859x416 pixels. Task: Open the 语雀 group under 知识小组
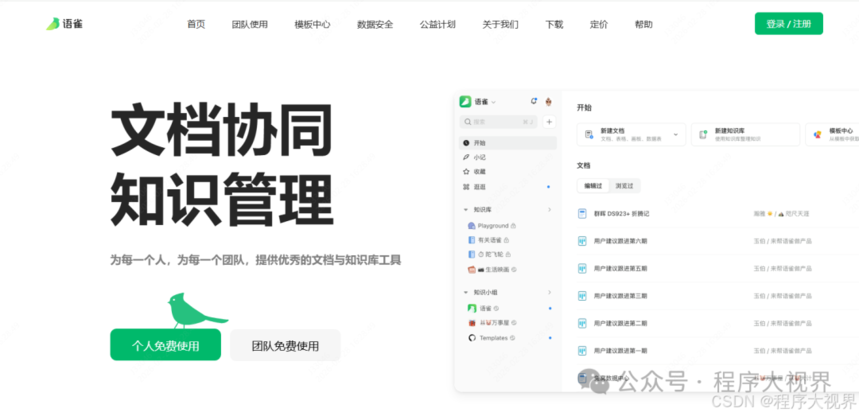click(x=483, y=308)
